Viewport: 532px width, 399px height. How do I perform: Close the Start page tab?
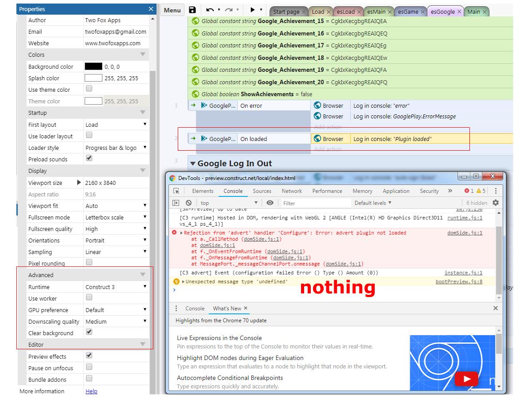pos(304,12)
